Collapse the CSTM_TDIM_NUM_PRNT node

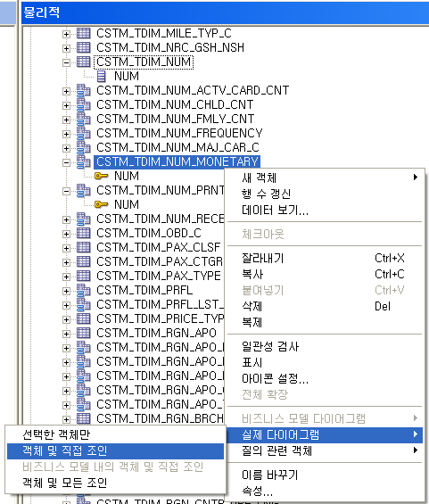pyautogui.click(x=66, y=191)
